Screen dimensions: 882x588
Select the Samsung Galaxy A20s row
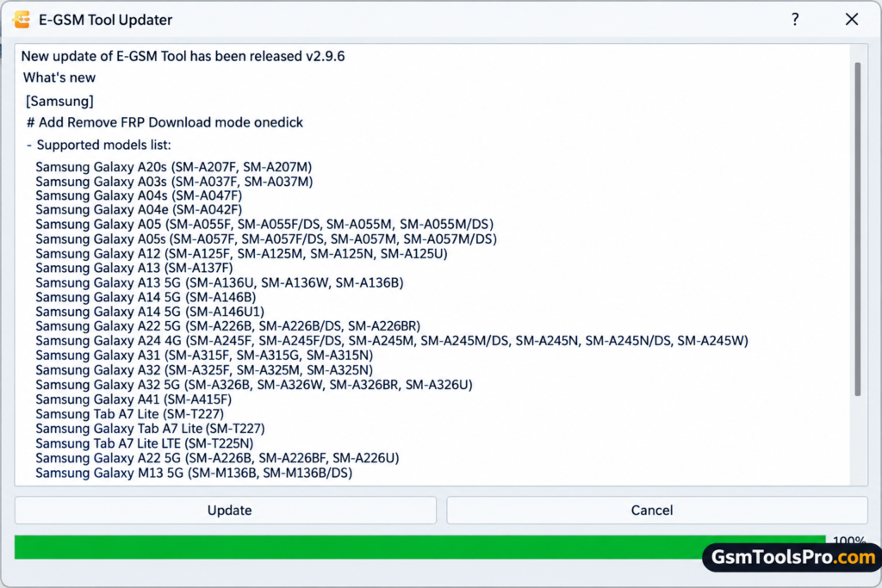point(174,167)
